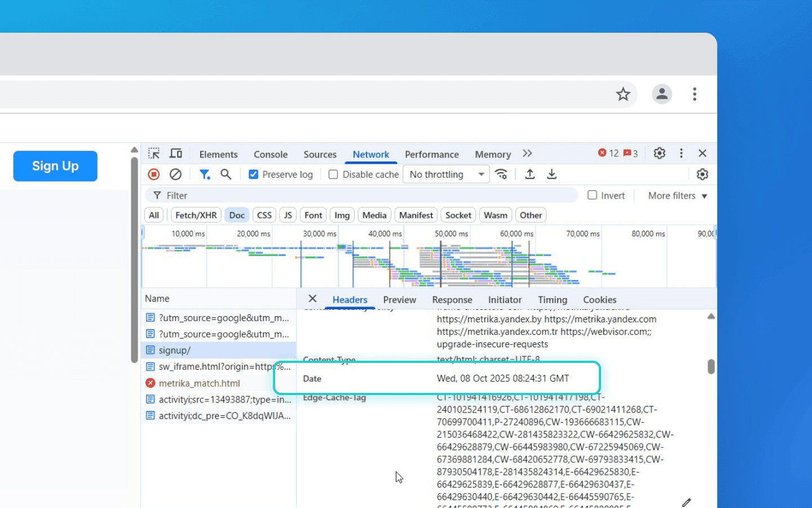Open the Preview details tab
Image resolution: width=812 pixels, height=508 pixels.
(x=399, y=300)
